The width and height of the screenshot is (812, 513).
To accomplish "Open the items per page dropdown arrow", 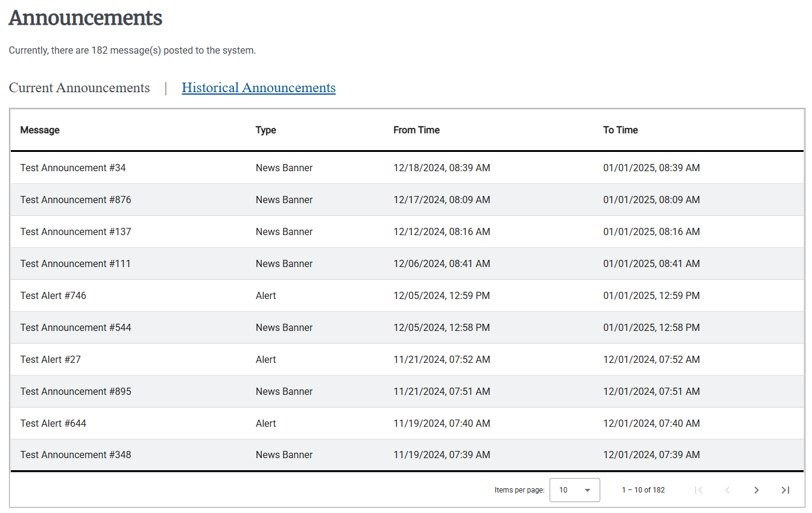I will pyautogui.click(x=588, y=490).
